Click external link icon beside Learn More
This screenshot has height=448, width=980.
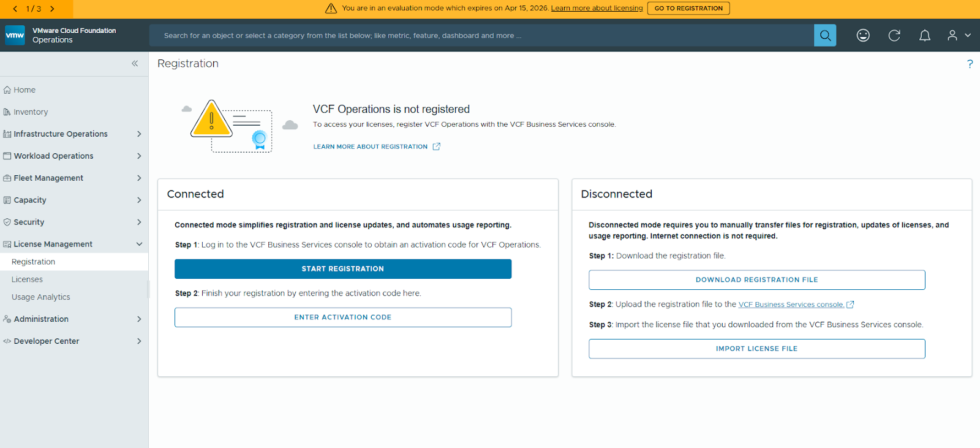pyautogui.click(x=437, y=146)
